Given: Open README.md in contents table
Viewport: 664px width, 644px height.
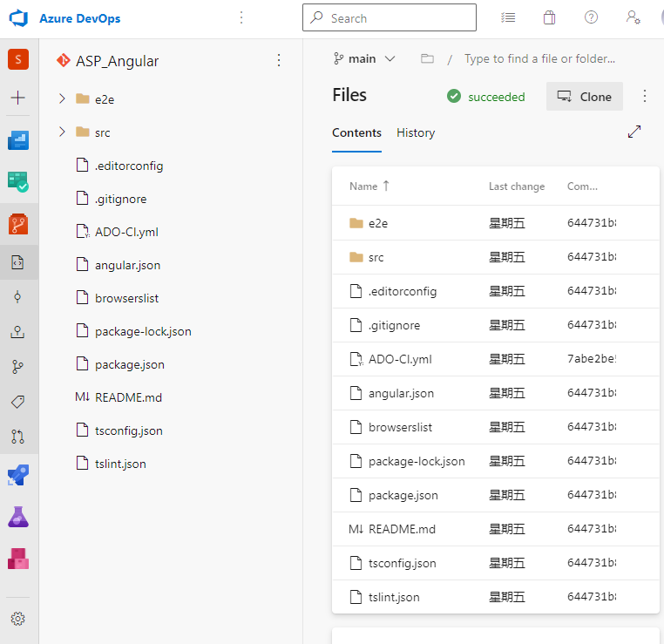Looking at the screenshot, I should click(402, 529).
